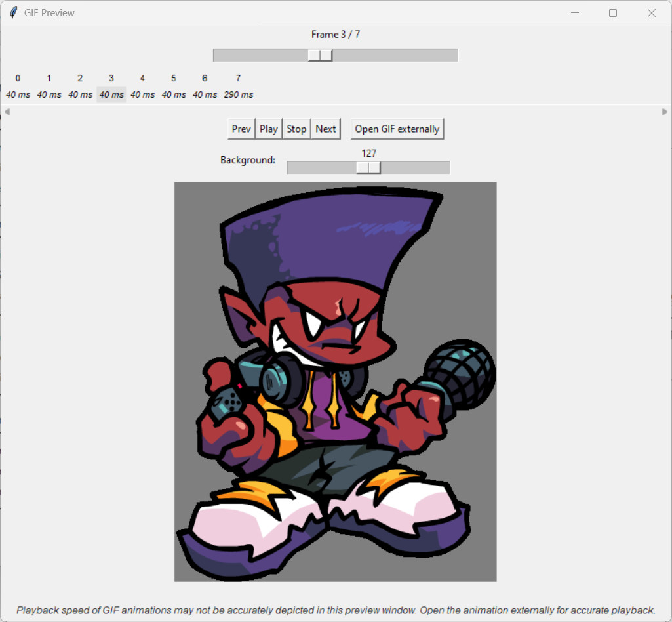This screenshot has width=672, height=622.
Task: Click the right scroll arrow on the scrollbar
Action: click(665, 112)
